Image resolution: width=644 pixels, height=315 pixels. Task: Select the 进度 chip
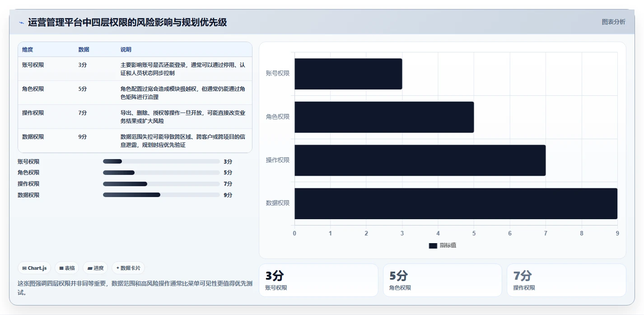point(95,268)
